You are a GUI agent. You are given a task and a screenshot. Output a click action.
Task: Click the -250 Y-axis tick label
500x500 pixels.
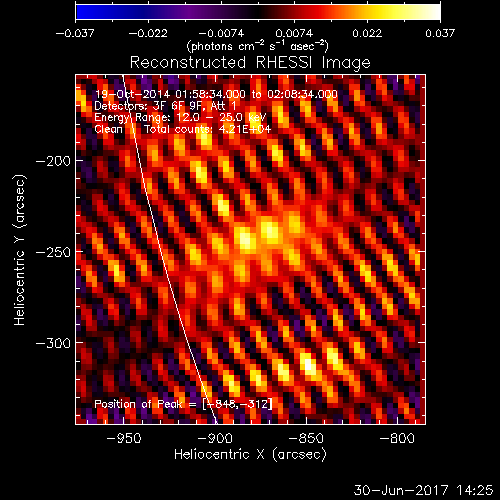[x=53, y=252]
